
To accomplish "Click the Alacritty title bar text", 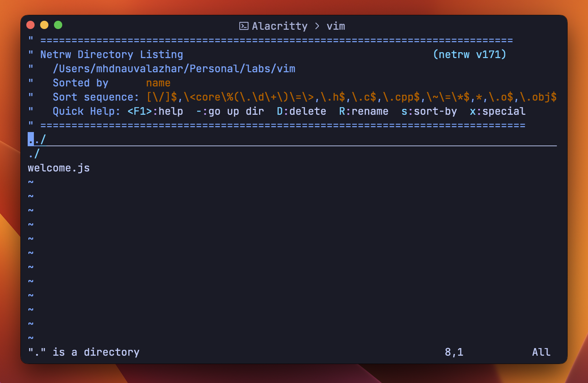I will click(279, 26).
